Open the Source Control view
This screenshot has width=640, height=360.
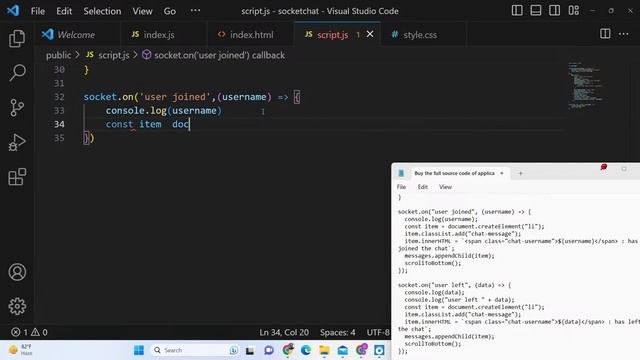click(x=17, y=108)
